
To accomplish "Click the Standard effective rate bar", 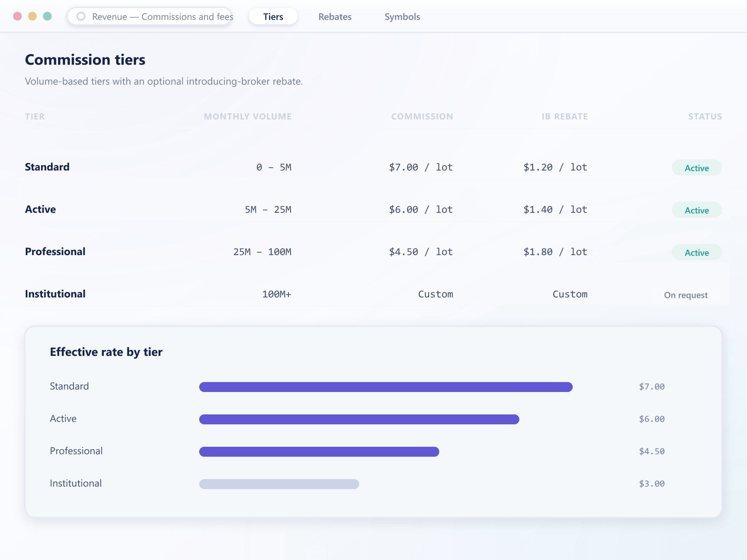I will pos(386,387).
